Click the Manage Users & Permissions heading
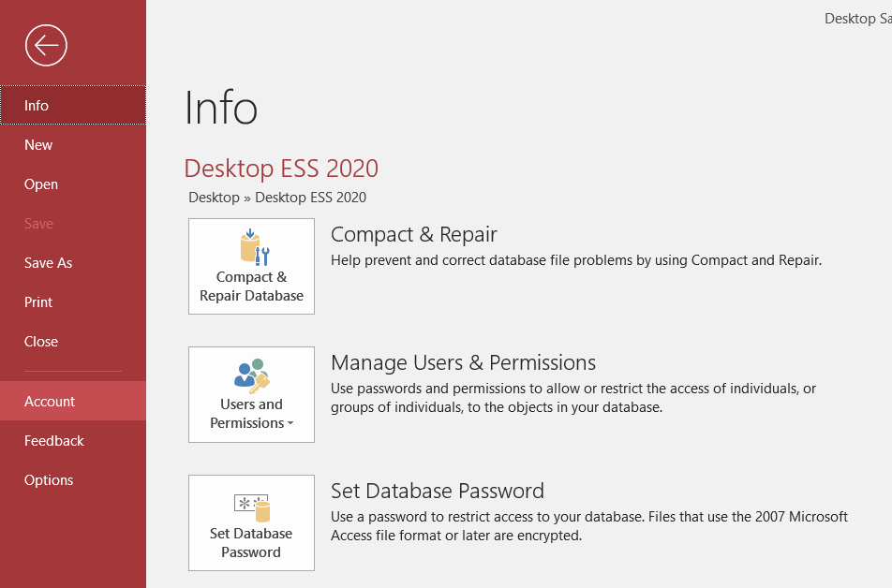Screen dimensions: 892x588 (x=464, y=362)
